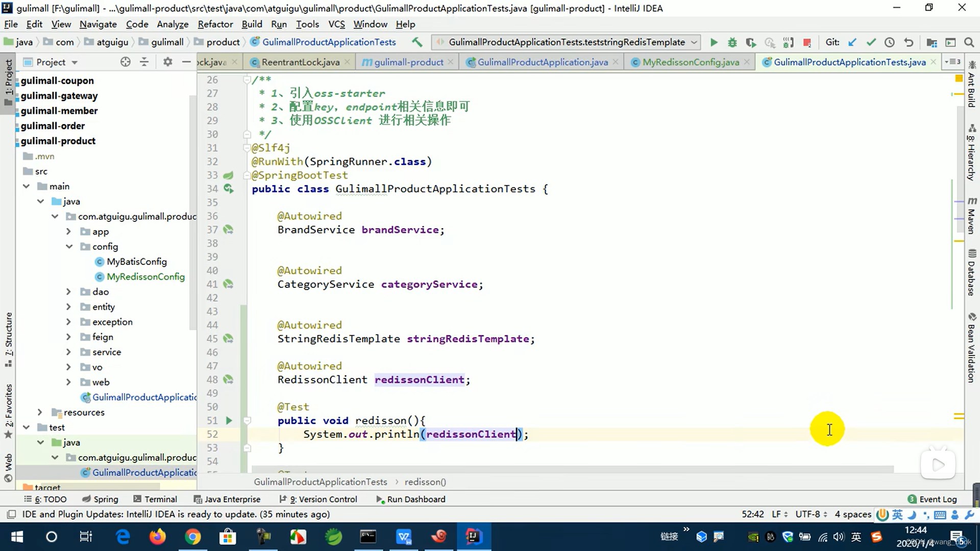Click Spring leaf gutter icon on line 33

pyautogui.click(x=228, y=175)
